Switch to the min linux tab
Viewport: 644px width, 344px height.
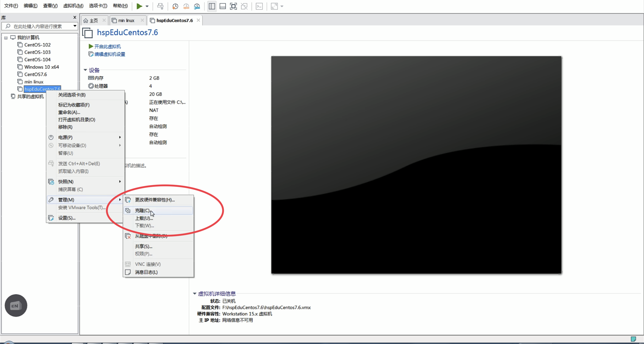(x=126, y=20)
